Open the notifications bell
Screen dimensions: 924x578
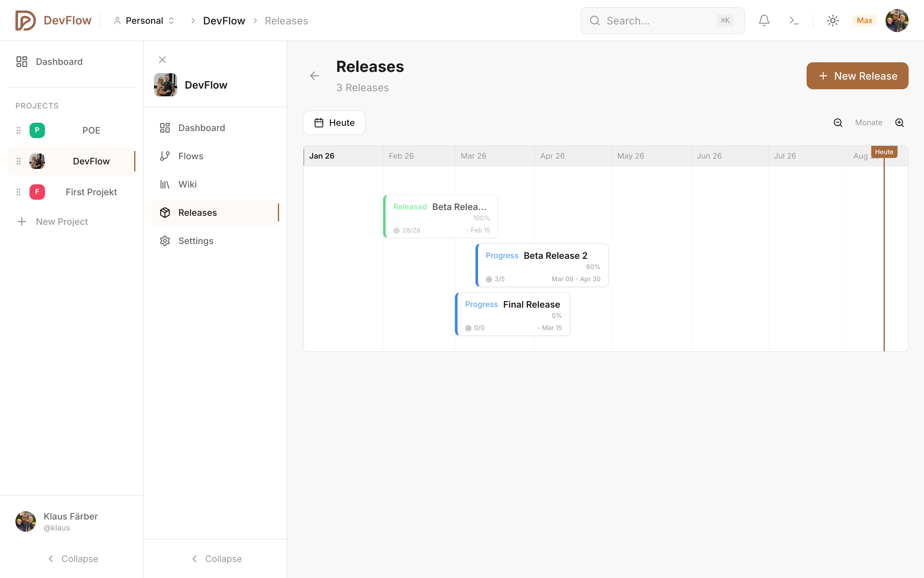tap(764, 20)
